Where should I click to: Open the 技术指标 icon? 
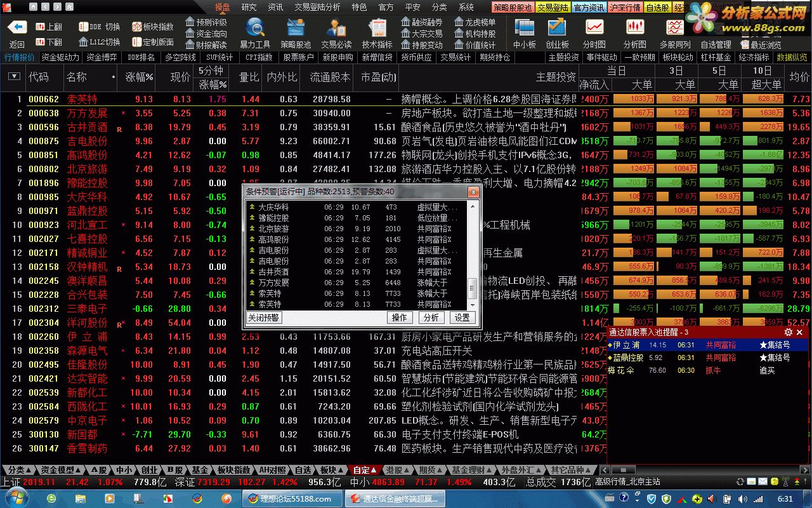pyautogui.click(x=377, y=28)
